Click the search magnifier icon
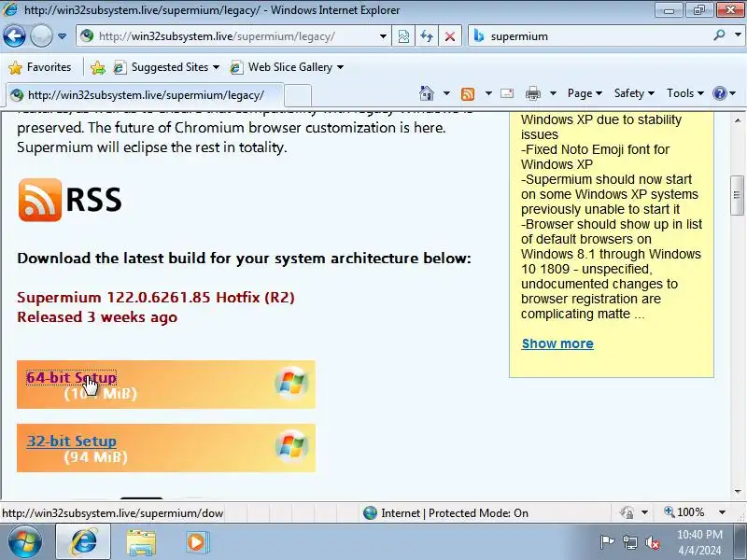This screenshot has height=560, width=747. coord(719,35)
